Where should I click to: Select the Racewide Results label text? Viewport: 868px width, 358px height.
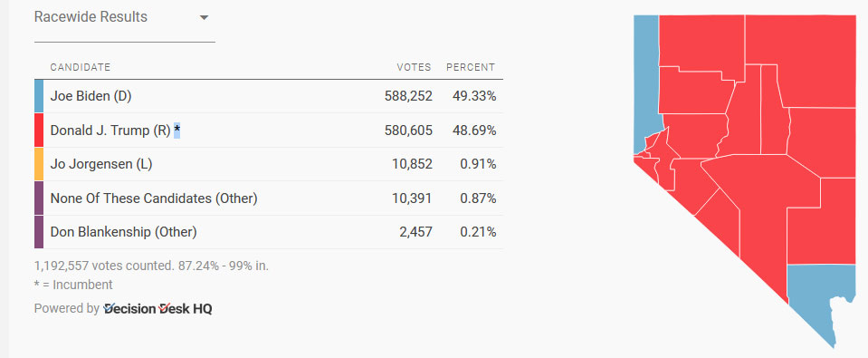pos(91,17)
